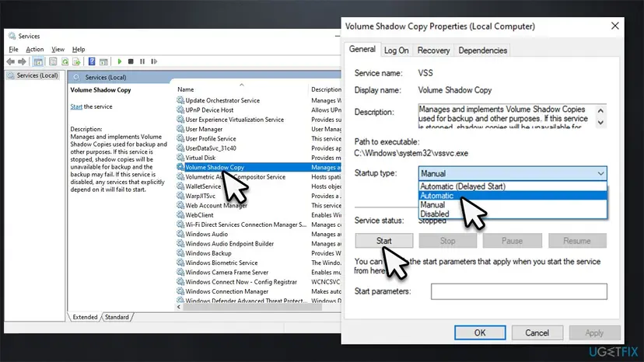Image resolution: width=644 pixels, height=362 pixels.
Task: Select the Web Account Manager row
Action: 258,205
